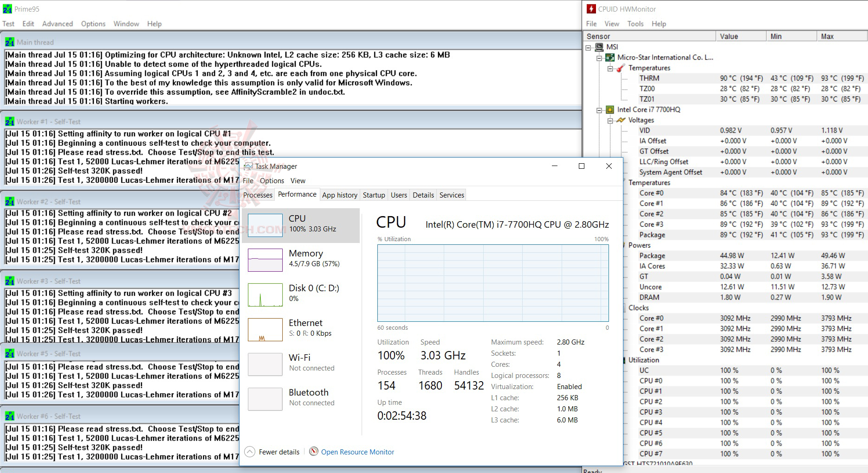This screenshot has width=868, height=473.
Task: Collapse the Micro-Star International node
Action: click(599, 58)
